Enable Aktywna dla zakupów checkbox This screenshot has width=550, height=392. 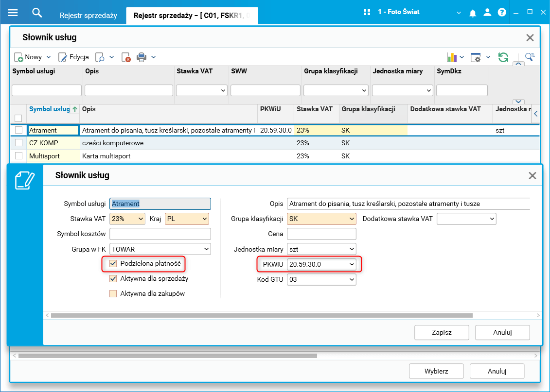tap(113, 293)
